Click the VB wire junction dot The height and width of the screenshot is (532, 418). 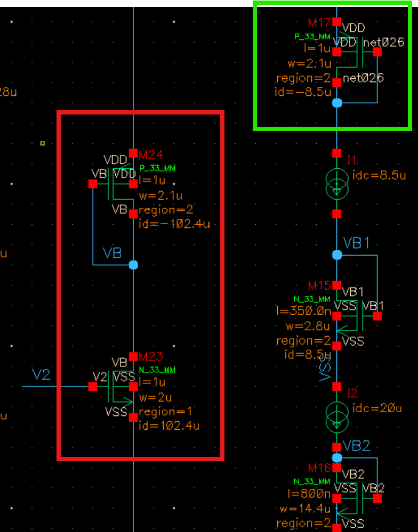(x=133, y=265)
